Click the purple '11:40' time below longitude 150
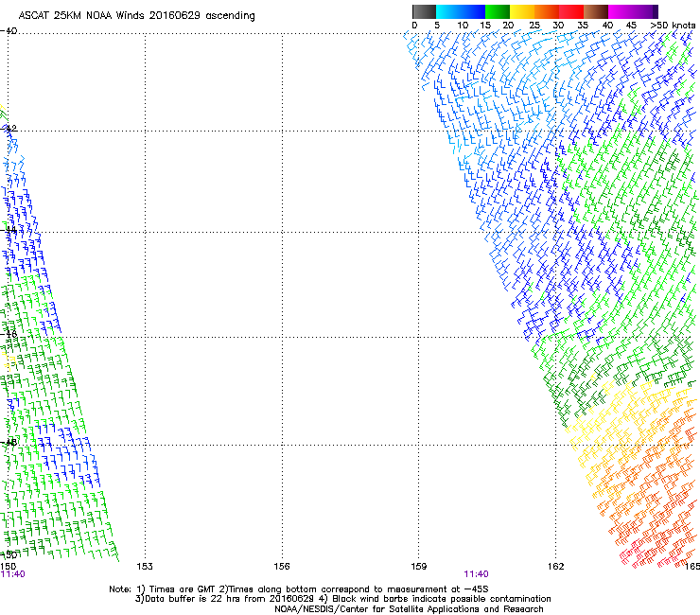Viewport: 700px width, 615px height. [12, 574]
